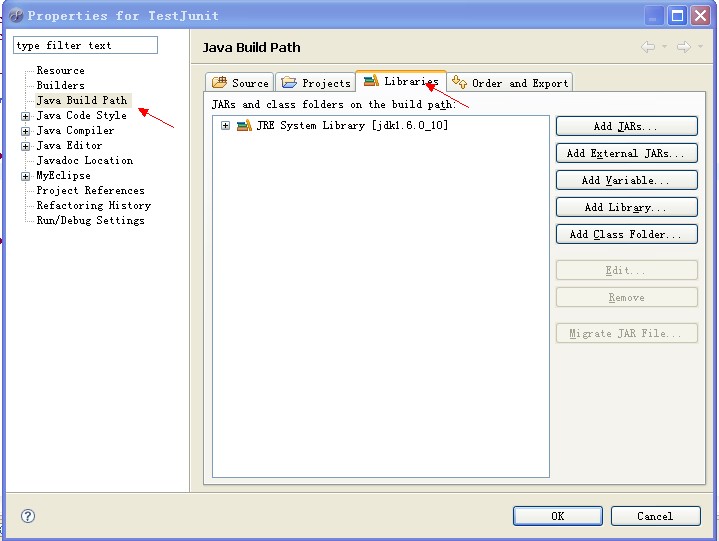Expand the Java Code Style node

pos(26,116)
